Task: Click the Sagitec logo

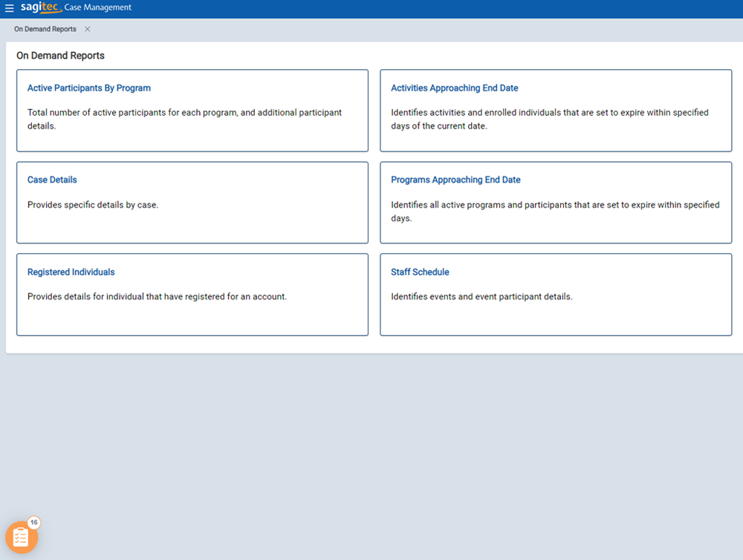Action: (x=41, y=7)
